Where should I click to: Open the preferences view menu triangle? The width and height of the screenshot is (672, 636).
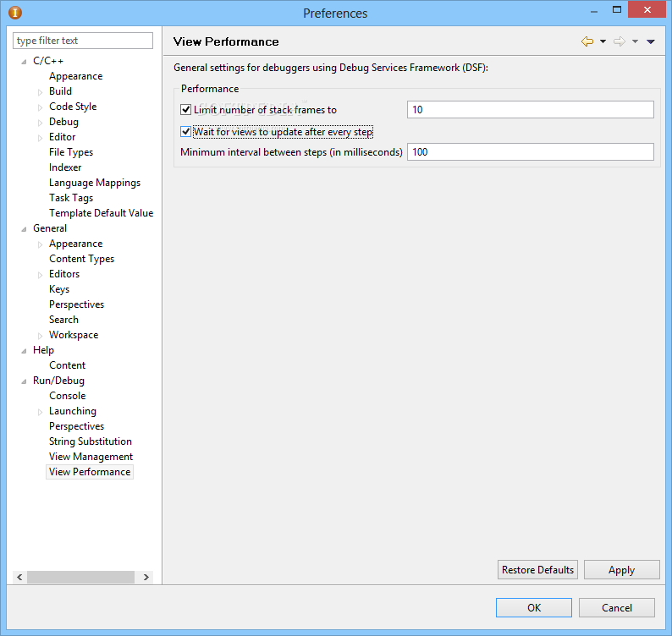coord(651,41)
